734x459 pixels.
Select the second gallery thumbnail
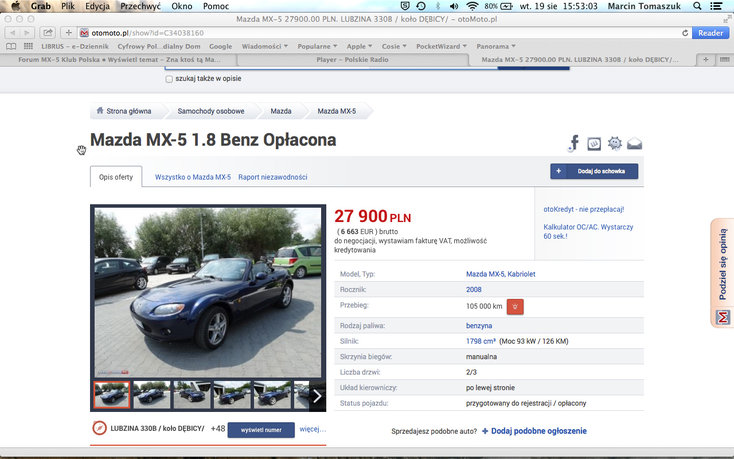(152, 394)
